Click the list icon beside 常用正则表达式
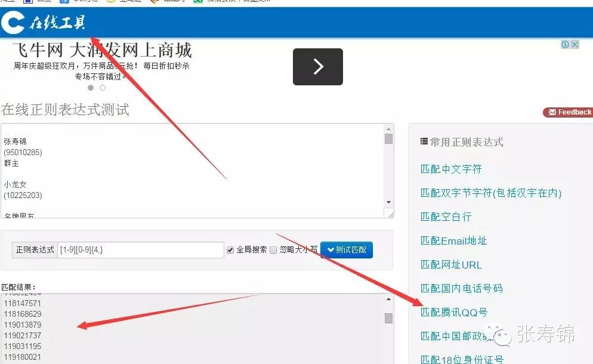 click(x=425, y=142)
